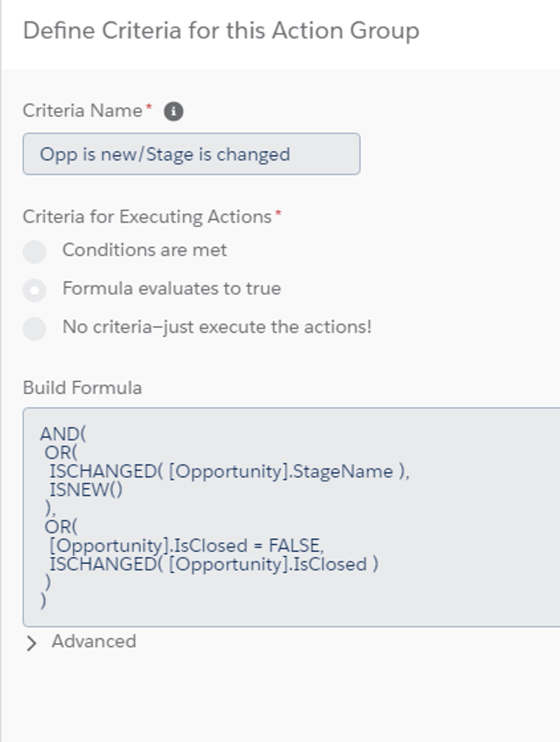Click the Criteria for Executing Actions label
560x742 pixels.
click(147, 216)
